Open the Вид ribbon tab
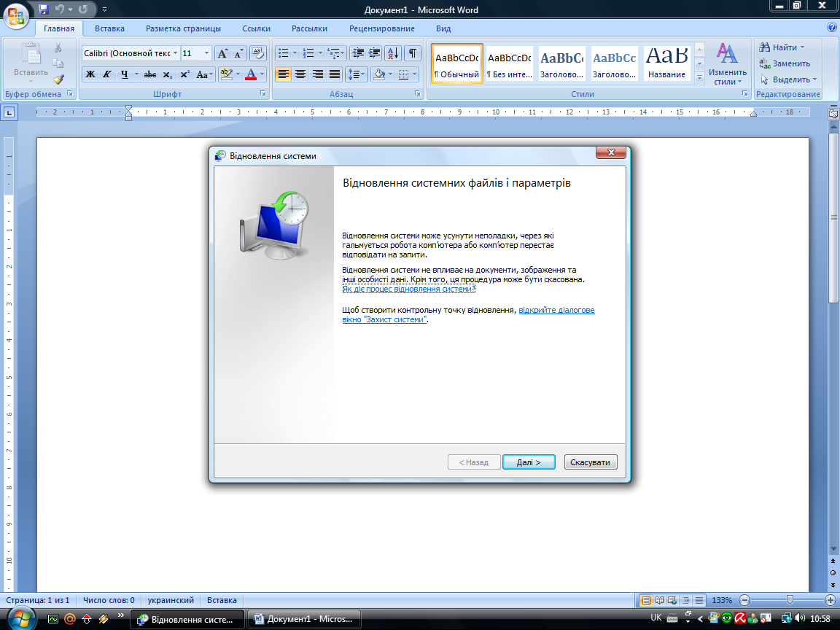 click(443, 28)
